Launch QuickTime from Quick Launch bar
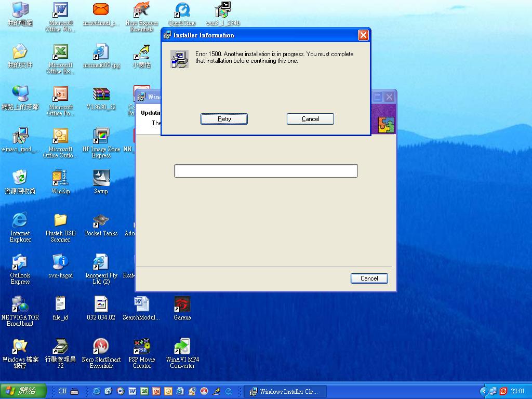 pos(229,391)
